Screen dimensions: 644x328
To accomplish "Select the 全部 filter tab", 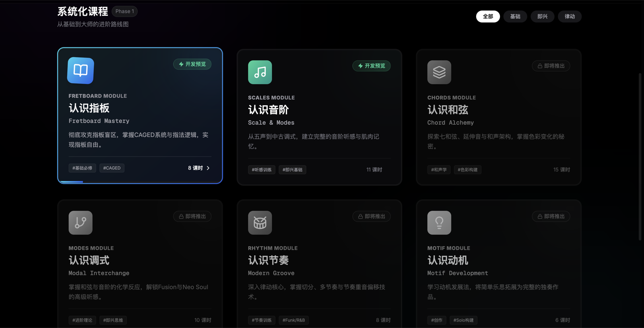I will point(488,17).
